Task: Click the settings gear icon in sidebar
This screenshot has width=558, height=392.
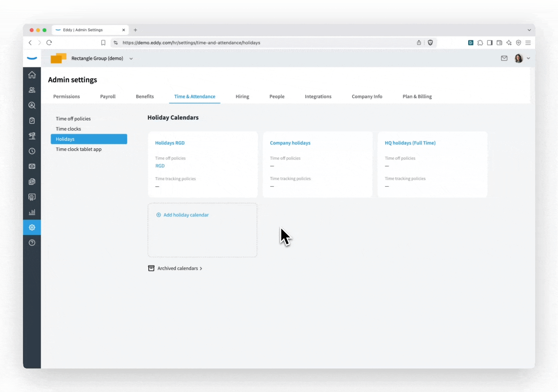Action: tap(32, 227)
